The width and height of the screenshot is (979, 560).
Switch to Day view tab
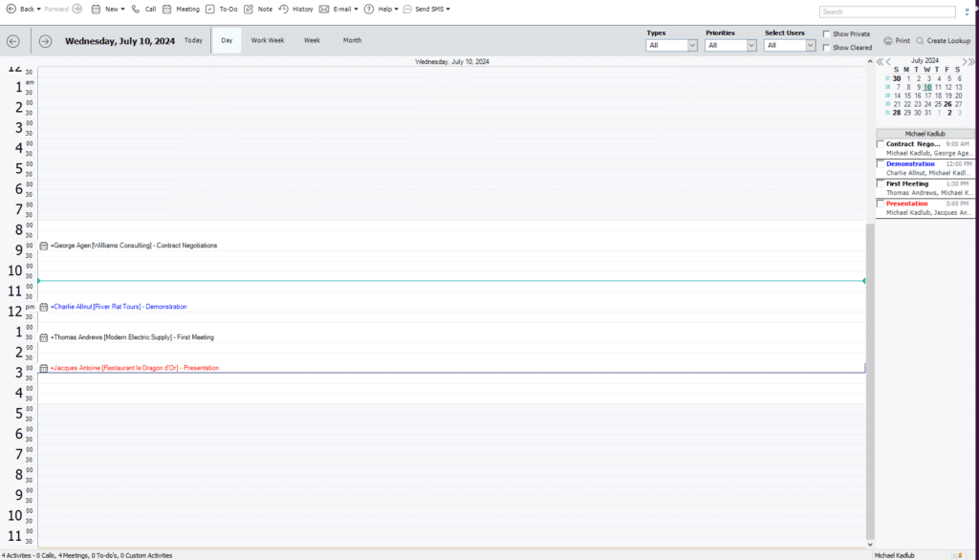coord(227,40)
